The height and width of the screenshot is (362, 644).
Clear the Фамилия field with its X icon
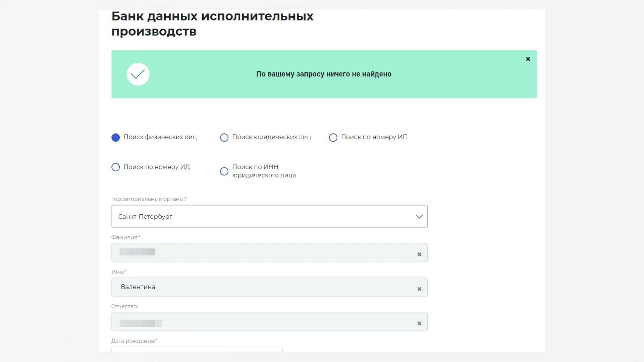point(419,254)
